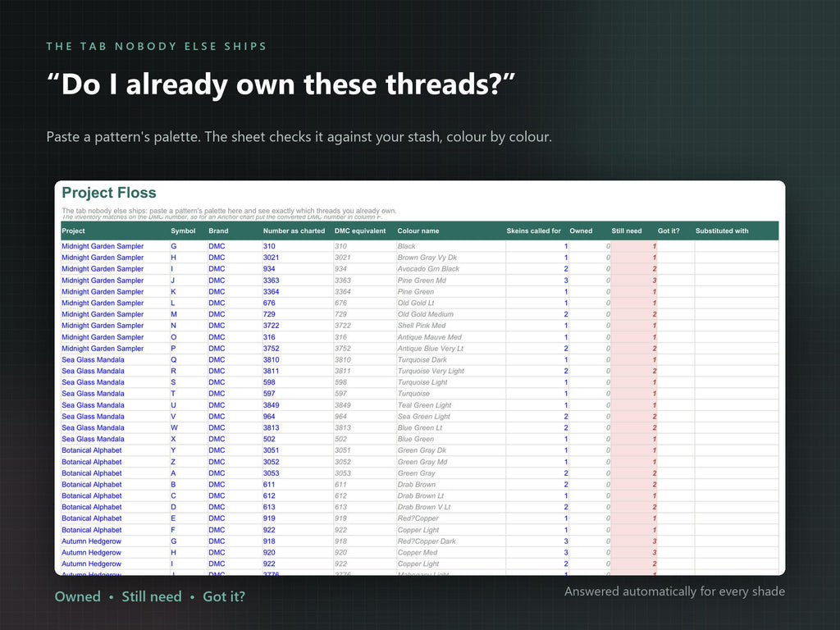Select Botanical Alphabet cell in row 3053
The height and width of the screenshot is (630, 840).
coord(92,473)
